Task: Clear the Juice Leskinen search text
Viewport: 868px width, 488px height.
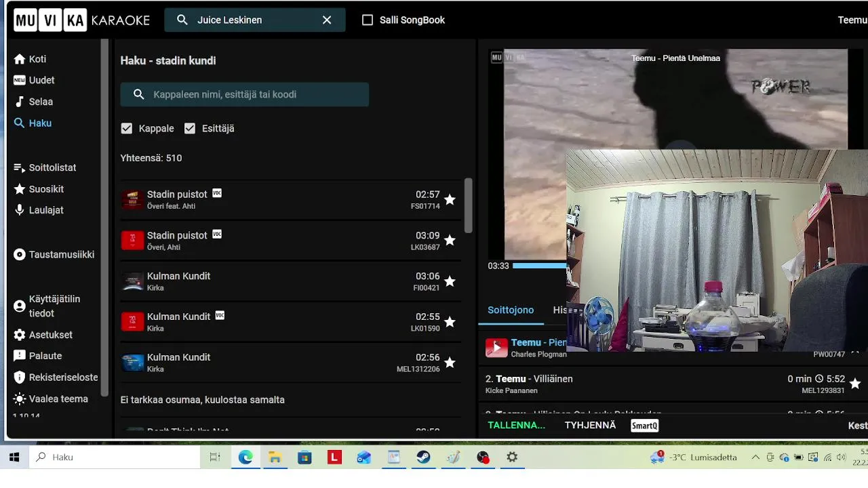Action: (327, 20)
